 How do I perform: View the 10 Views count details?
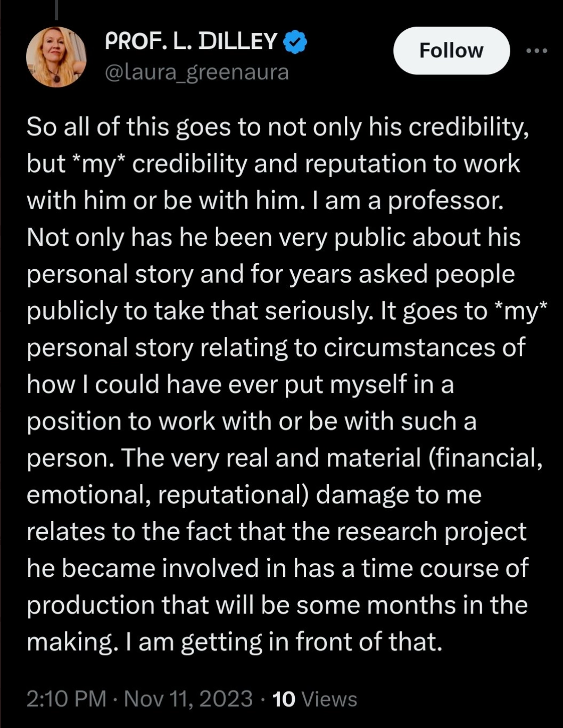coord(314,699)
